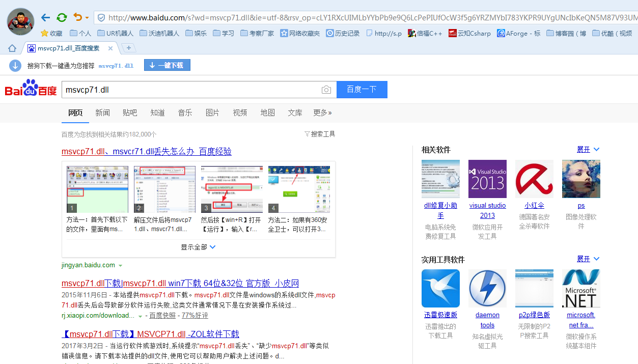638x364 pixels.
Task: Click the 一键下载 button
Action: coord(167,65)
